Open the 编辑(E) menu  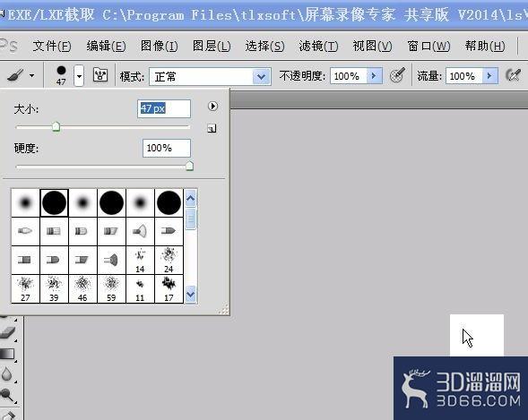[106, 46]
